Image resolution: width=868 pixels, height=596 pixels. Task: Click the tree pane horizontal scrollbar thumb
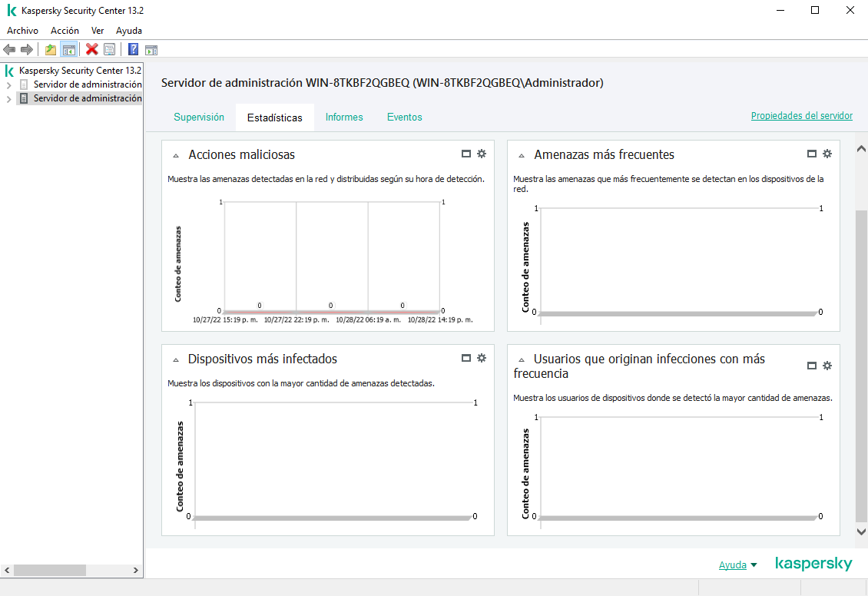point(50,570)
